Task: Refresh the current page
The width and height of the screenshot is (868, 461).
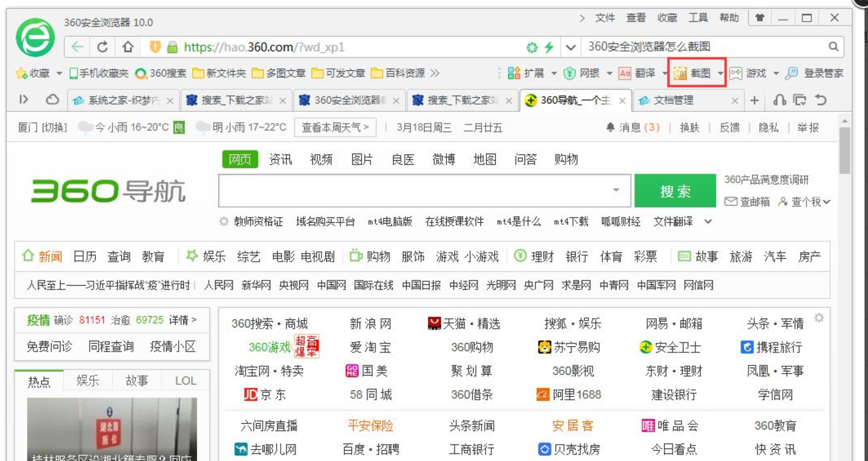Action: (101, 46)
